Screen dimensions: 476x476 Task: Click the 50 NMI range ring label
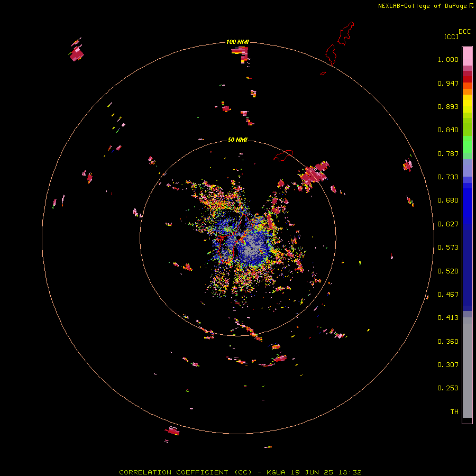[237, 140]
